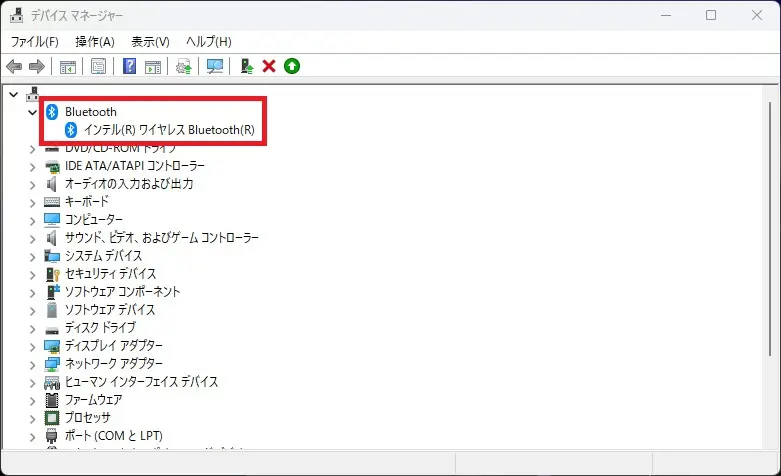Open the 表示(V) menu

pyautogui.click(x=150, y=42)
